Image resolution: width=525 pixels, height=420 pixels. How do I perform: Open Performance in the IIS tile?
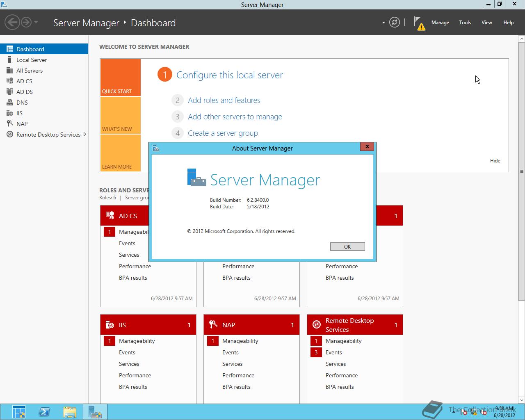135,375
